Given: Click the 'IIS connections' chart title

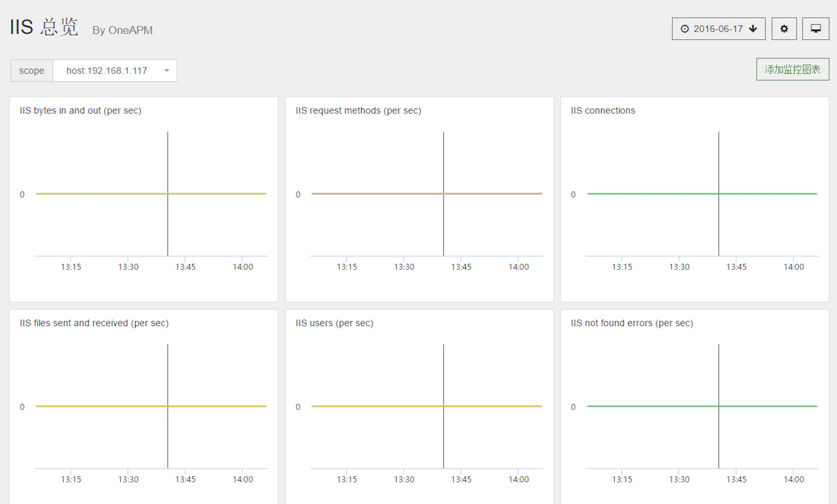Looking at the screenshot, I should point(603,111).
